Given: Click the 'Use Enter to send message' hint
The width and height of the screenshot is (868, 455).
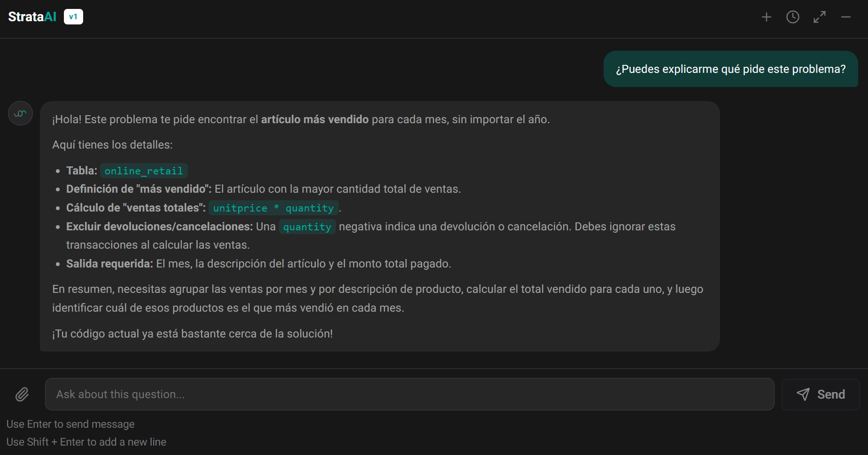Looking at the screenshot, I should tap(70, 424).
